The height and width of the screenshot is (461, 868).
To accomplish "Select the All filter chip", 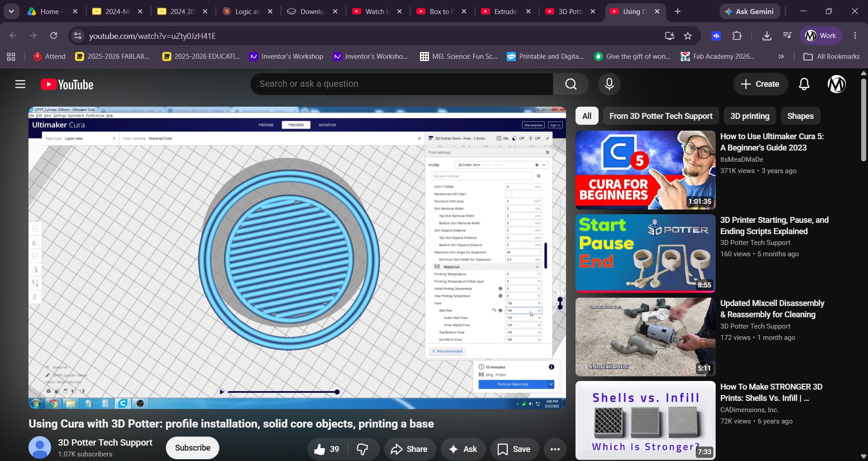I will click(x=587, y=116).
